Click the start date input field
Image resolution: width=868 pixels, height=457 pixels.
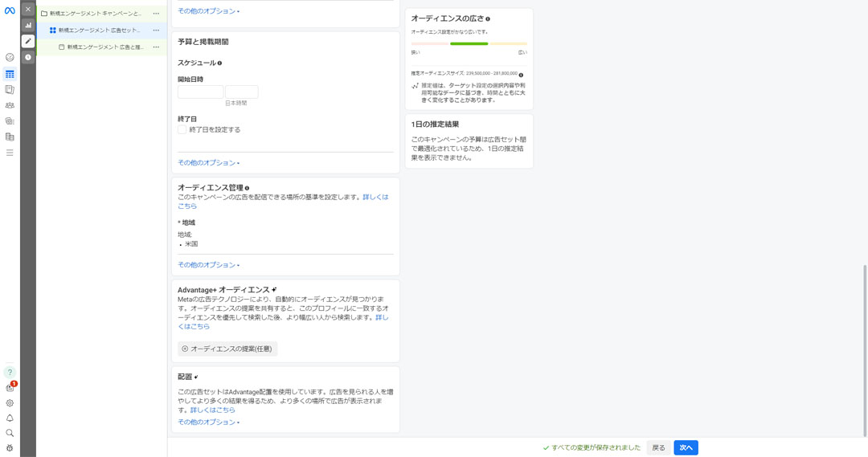tap(200, 92)
